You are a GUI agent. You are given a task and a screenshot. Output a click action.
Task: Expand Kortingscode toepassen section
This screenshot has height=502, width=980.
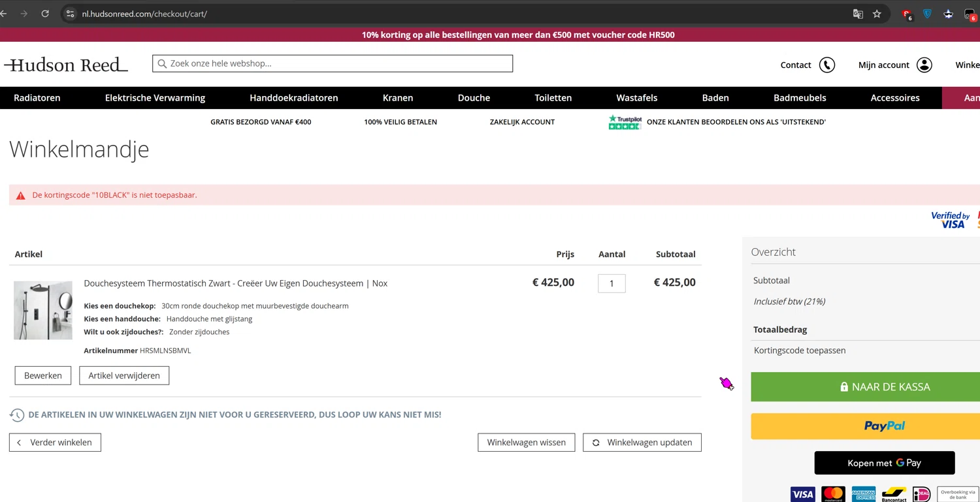tap(800, 351)
